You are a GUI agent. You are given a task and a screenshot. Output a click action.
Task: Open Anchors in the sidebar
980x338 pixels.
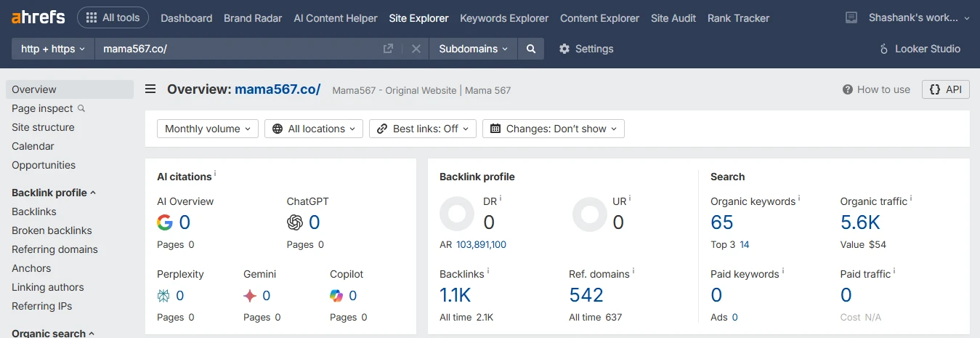point(31,268)
